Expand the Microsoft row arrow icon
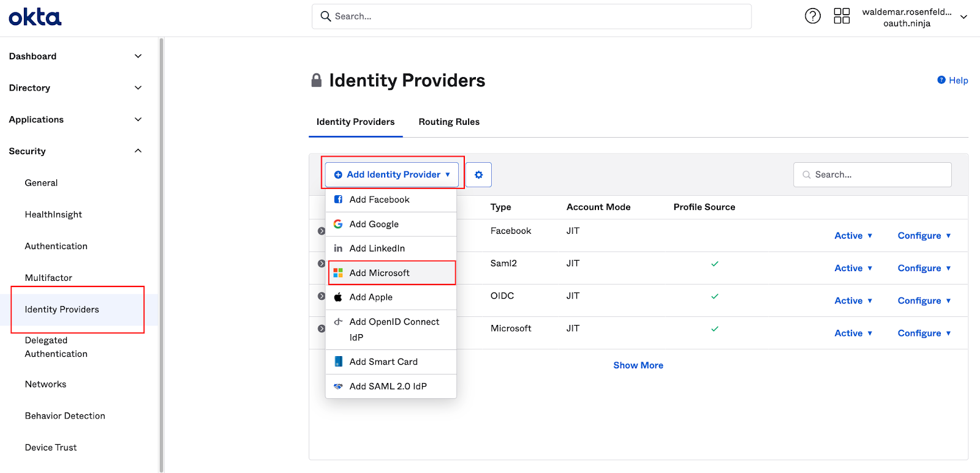Image resolution: width=980 pixels, height=473 pixels. point(322,329)
